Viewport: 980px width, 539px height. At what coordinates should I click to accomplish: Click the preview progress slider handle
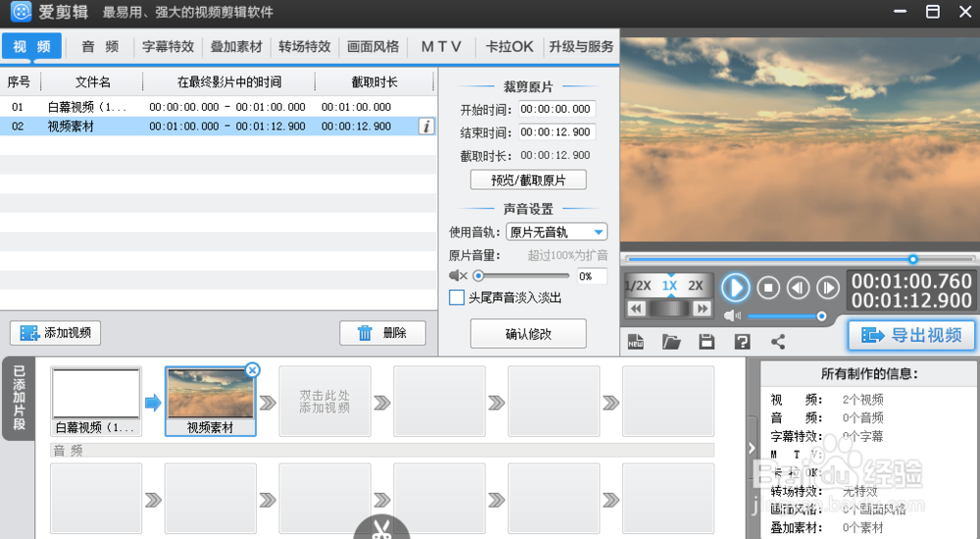point(913,259)
